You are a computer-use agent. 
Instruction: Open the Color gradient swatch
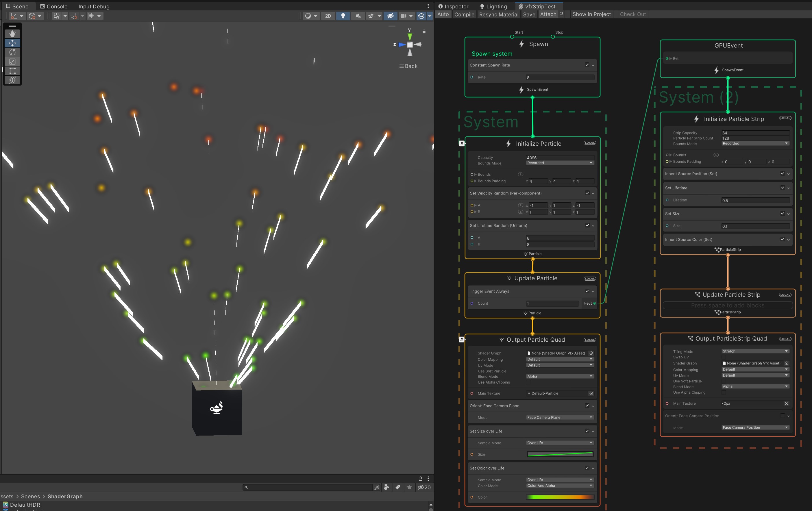[x=560, y=497]
